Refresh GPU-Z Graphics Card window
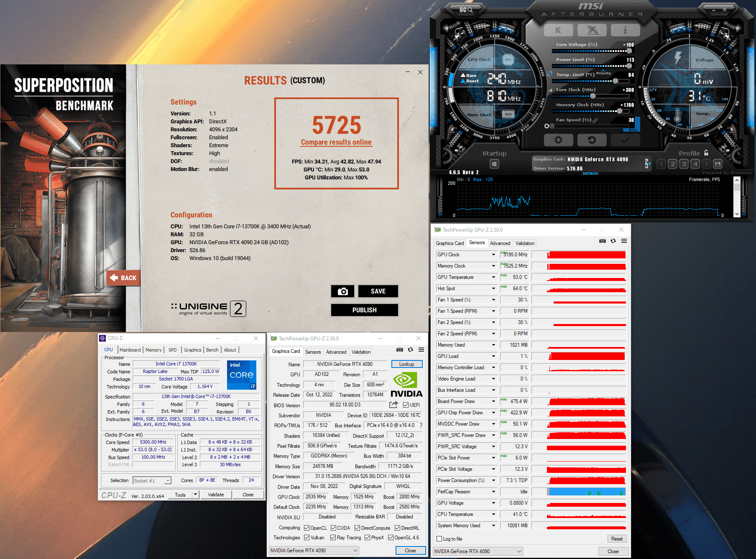This screenshot has width=756, height=559. [410, 350]
